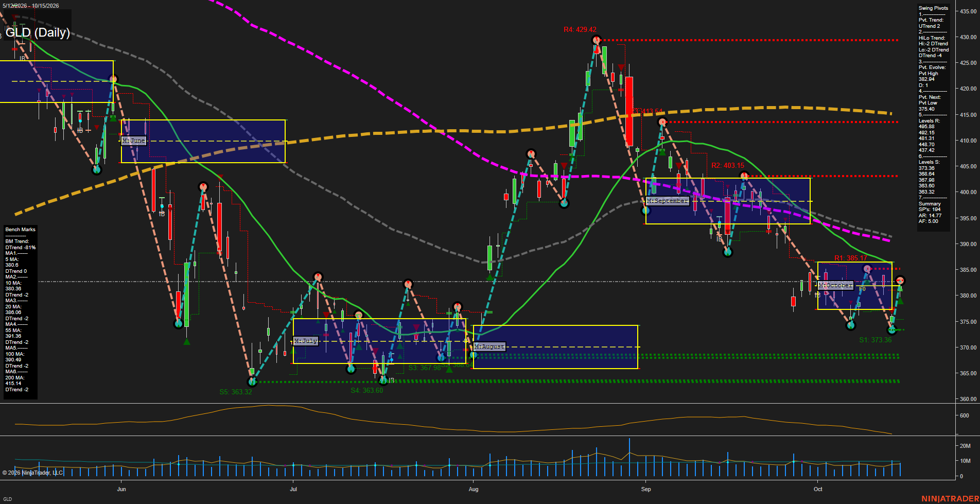The image size is (980, 504).
Task: Click the Aug label on time axis
Action: 474,489
